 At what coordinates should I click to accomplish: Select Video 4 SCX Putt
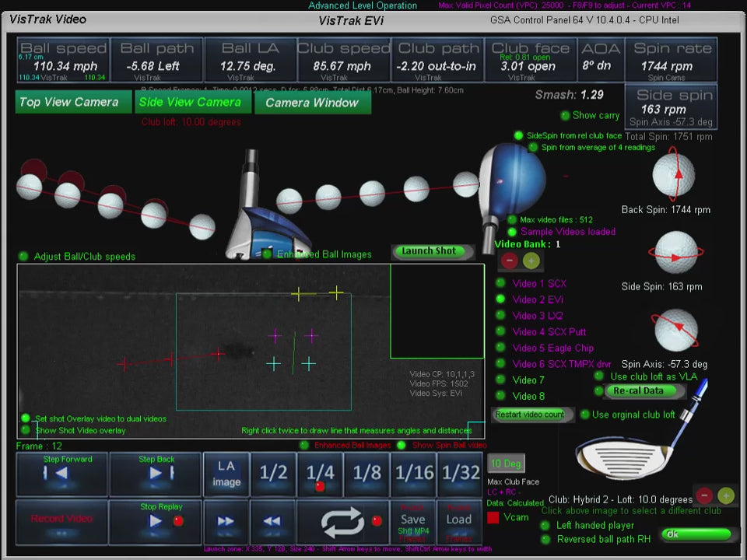click(500, 331)
